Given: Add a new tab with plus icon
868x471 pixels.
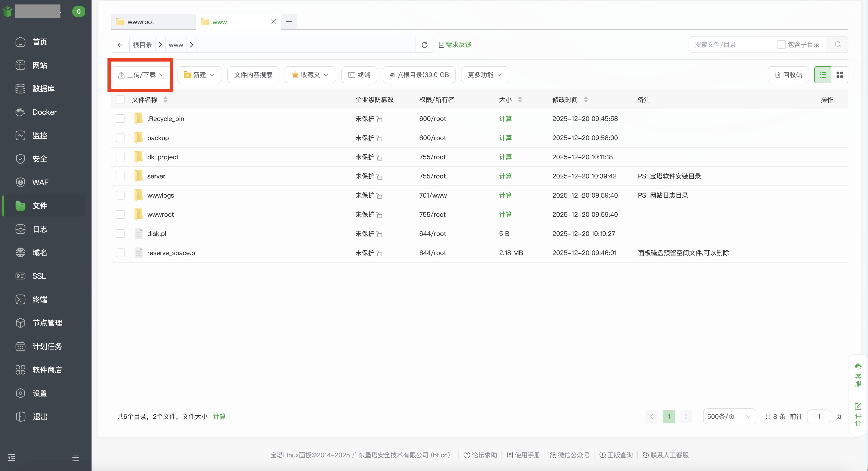Looking at the screenshot, I should (x=289, y=22).
